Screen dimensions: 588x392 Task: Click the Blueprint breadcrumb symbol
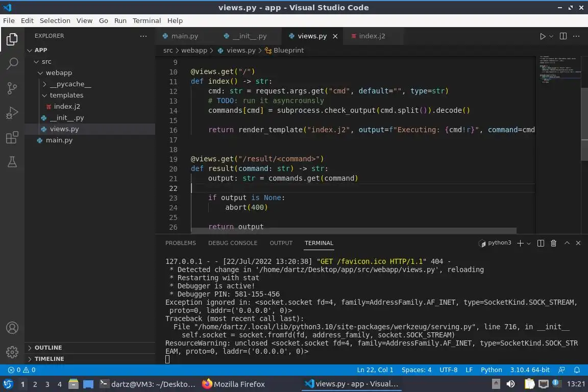coord(284,50)
